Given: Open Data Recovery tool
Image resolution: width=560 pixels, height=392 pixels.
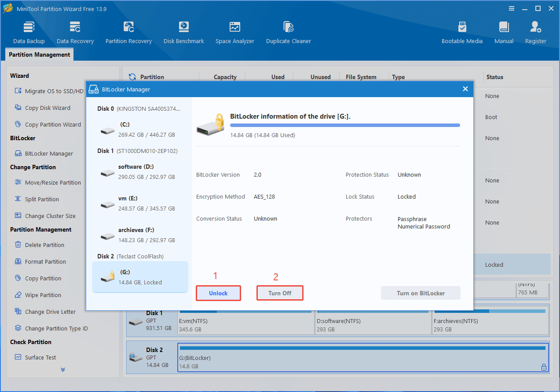Looking at the screenshot, I should (75, 33).
